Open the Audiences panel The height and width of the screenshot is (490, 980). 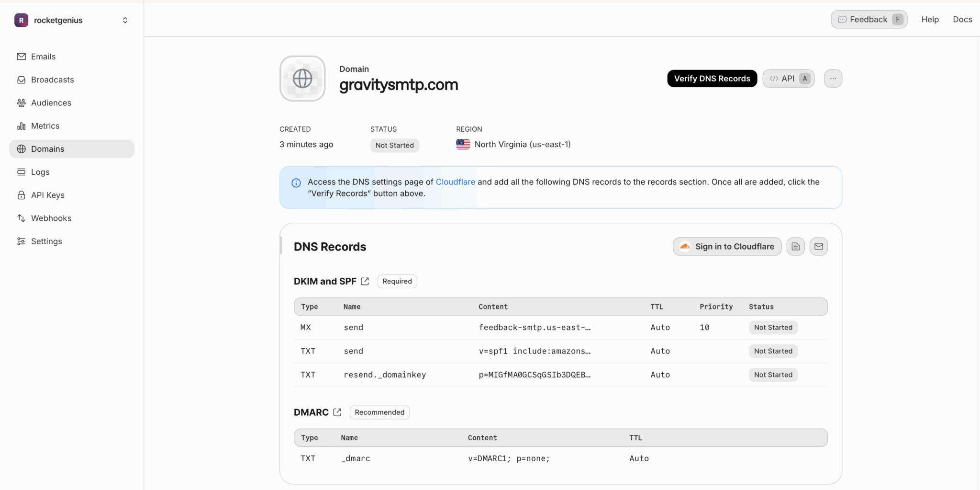[51, 103]
